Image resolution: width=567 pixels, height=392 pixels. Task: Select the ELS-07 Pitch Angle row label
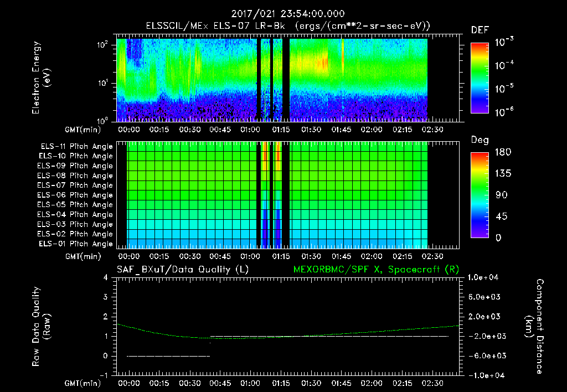click(x=75, y=185)
